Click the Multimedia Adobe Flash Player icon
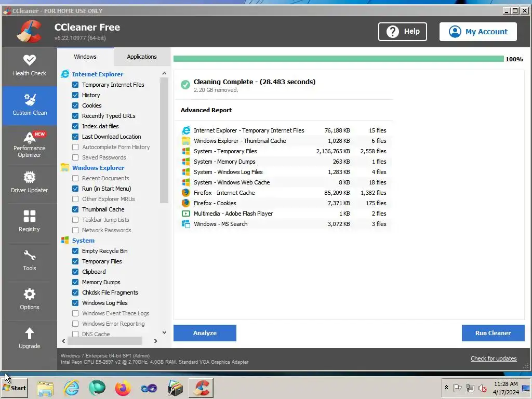Screen dimensions: 532x399 tap(186, 214)
